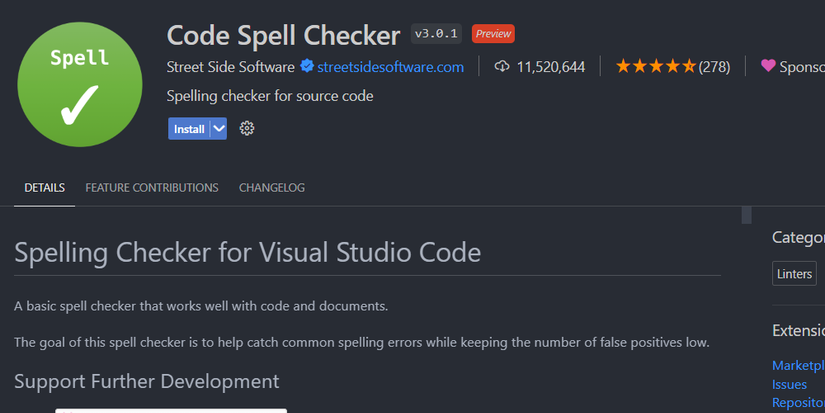
Task: Click the Street Side Software publisher name
Action: pos(231,67)
